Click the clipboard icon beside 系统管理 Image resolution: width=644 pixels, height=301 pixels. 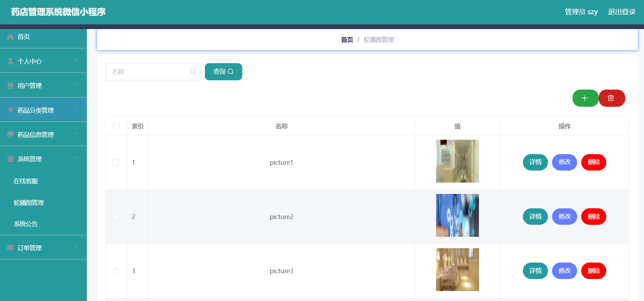[x=10, y=159]
